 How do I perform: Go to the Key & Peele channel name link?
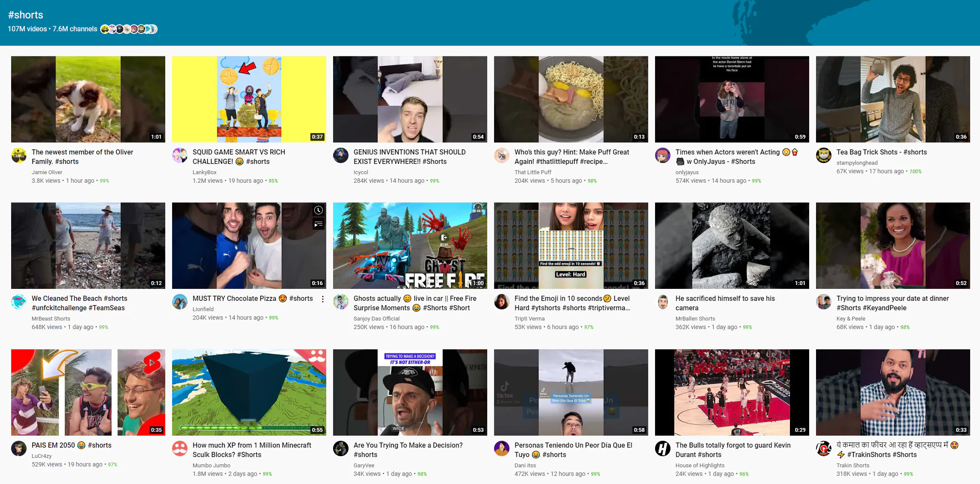pos(851,318)
